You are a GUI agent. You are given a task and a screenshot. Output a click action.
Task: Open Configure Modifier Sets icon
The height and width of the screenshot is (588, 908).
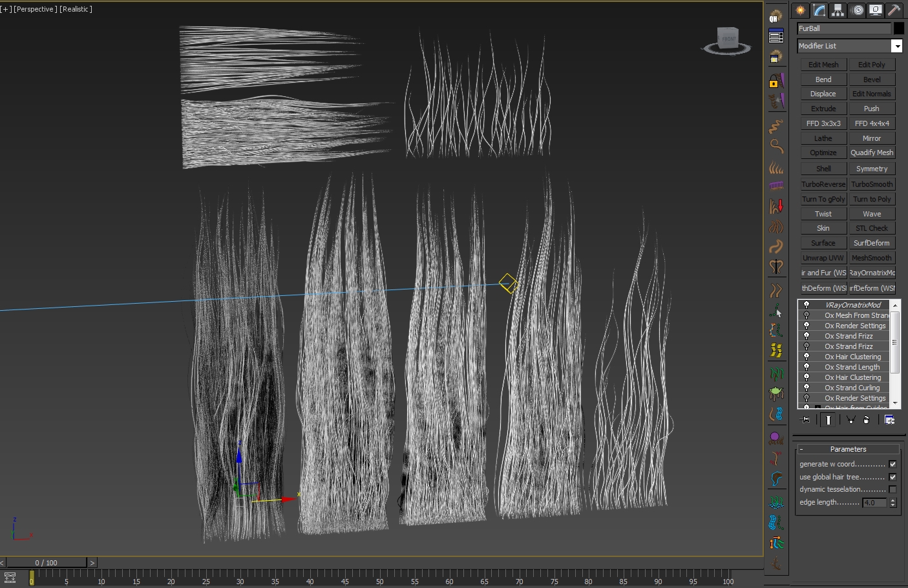890,419
